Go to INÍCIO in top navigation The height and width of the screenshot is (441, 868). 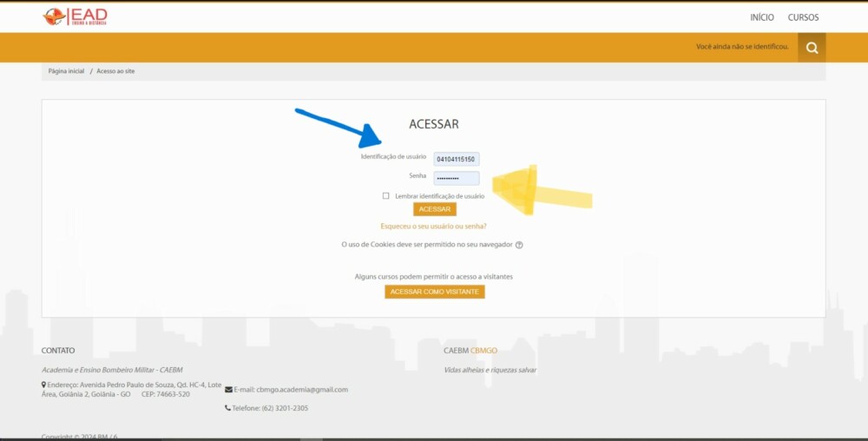pos(761,17)
